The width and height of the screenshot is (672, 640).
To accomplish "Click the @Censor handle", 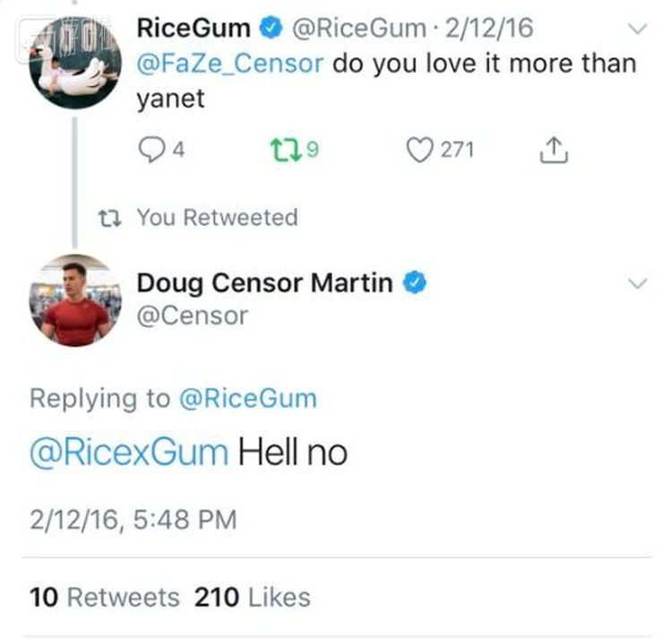I will click(x=192, y=316).
